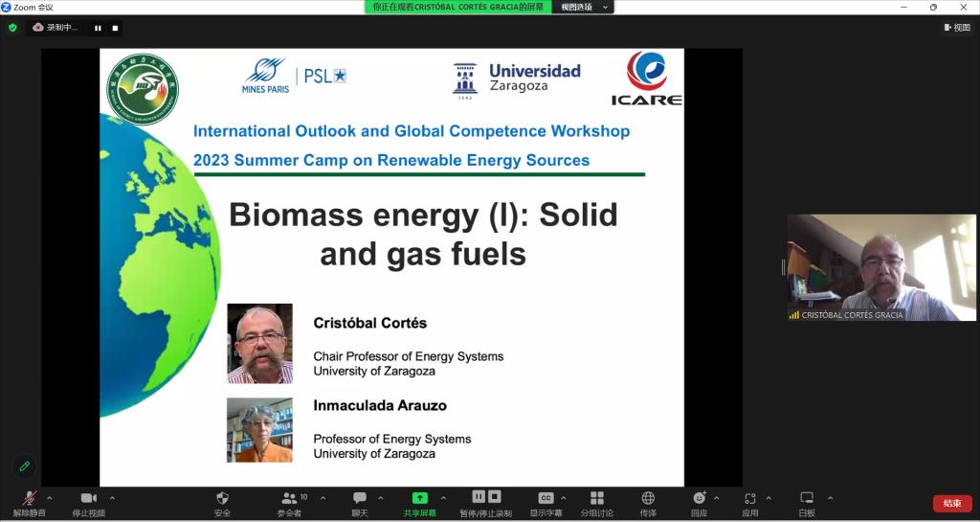Screen dimensions: 980x522
Task: Expand video options arrow next to stop video
Action: 112,497
